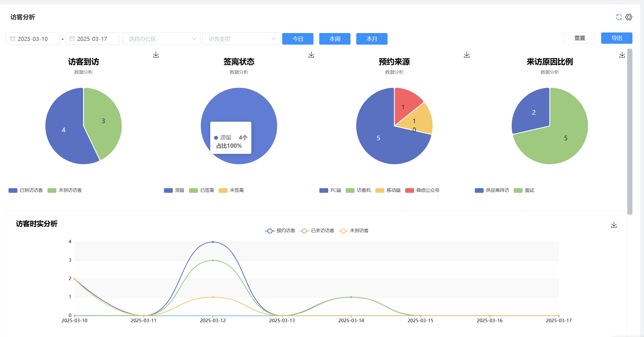The height and width of the screenshot is (337, 644).
Task: Click calendar icon in start date field
Action: pyautogui.click(x=13, y=39)
